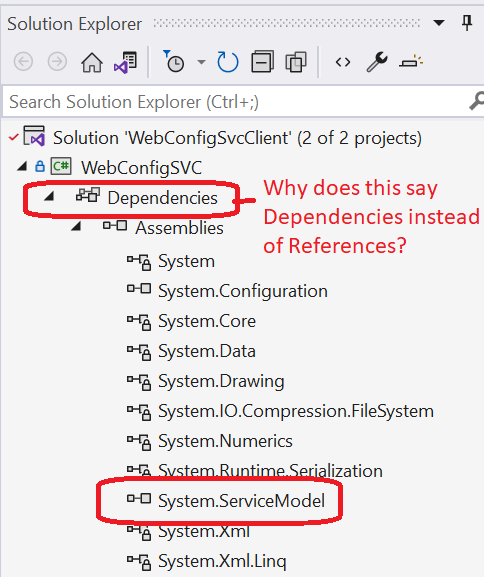The image size is (484, 577).
Task: Select System.Drawing reference
Action: (221, 382)
